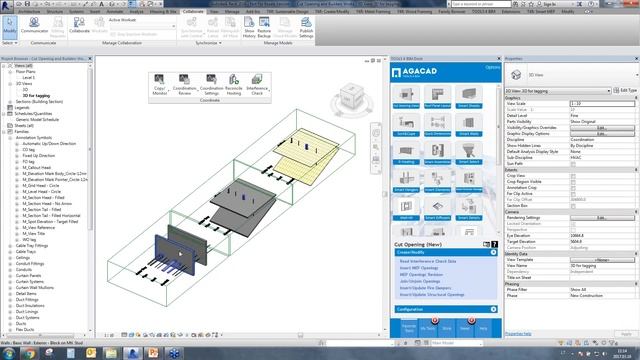Click the Collaborate ribbon button
The image size is (640, 360).
[79, 25]
